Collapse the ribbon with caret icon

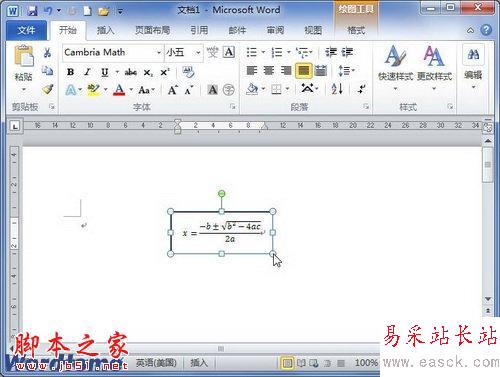click(x=470, y=31)
